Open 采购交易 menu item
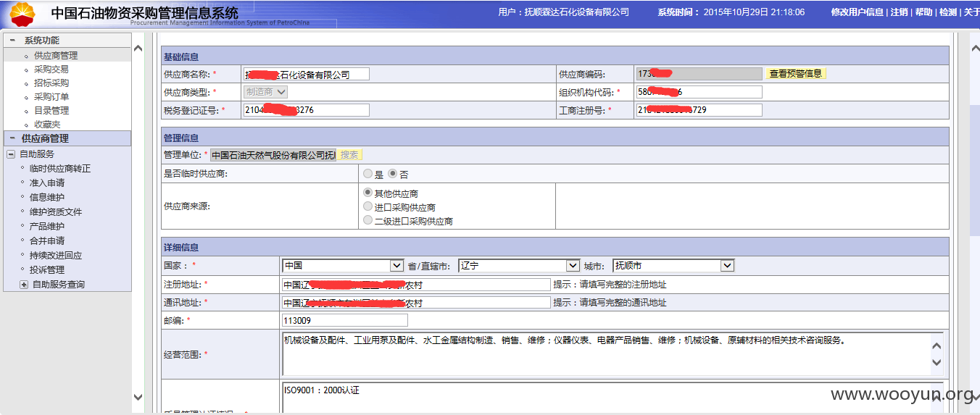 [x=51, y=69]
